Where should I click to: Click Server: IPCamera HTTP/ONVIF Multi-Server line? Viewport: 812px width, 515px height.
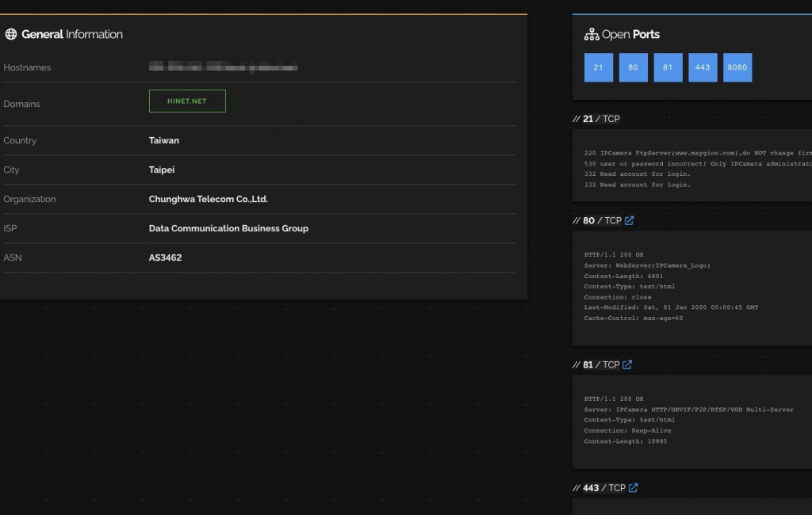pyautogui.click(x=689, y=410)
